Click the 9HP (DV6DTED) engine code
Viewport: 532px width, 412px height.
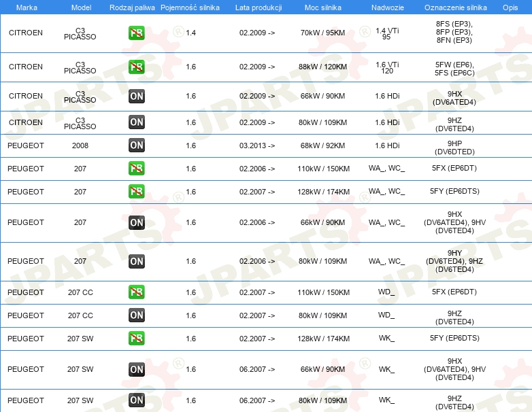pos(454,148)
